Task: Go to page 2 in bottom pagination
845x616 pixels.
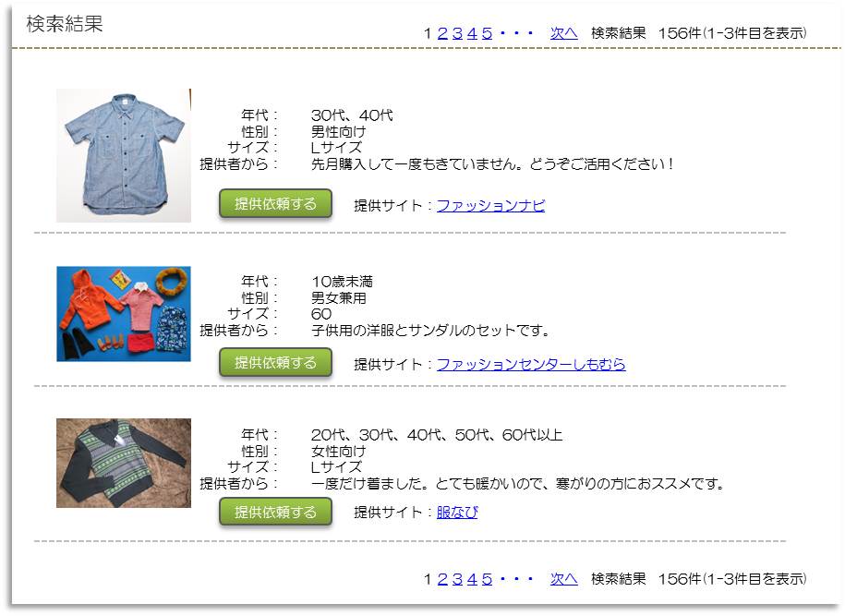Action: [x=442, y=579]
